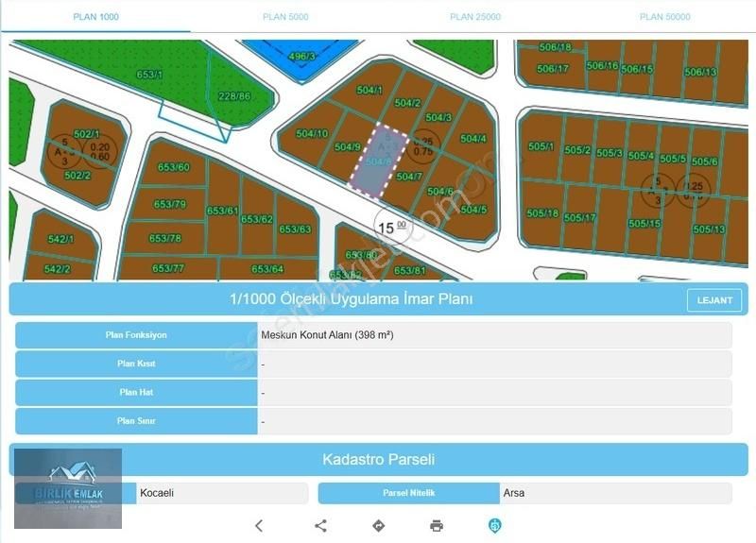Image resolution: width=756 pixels, height=543 pixels.
Task: Select parcel 505/3 on the map
Action: pyautogui.click(x=610, y=153)
